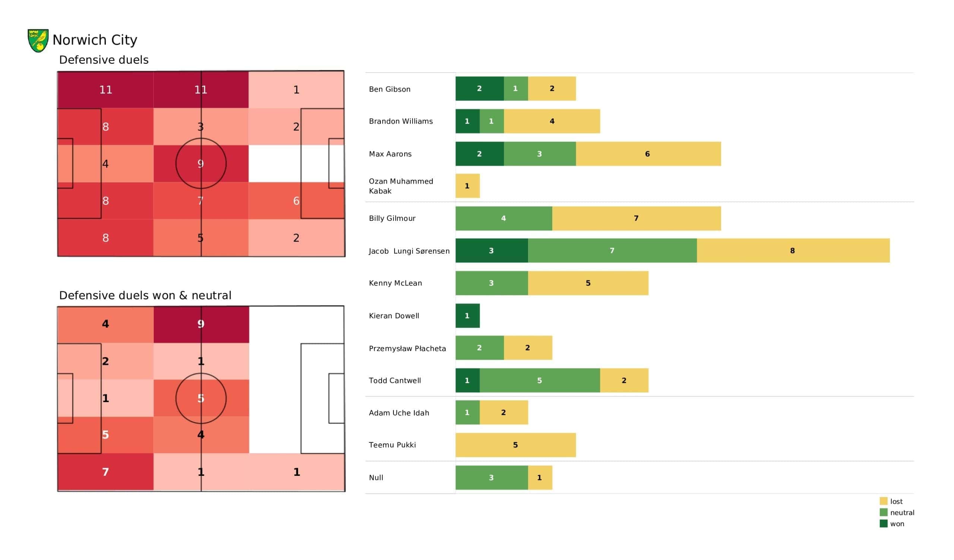Screen dimensions: 954x560
Task: Click the Defensive duels won & neutral heading
Action: click(x=145, y=296)
